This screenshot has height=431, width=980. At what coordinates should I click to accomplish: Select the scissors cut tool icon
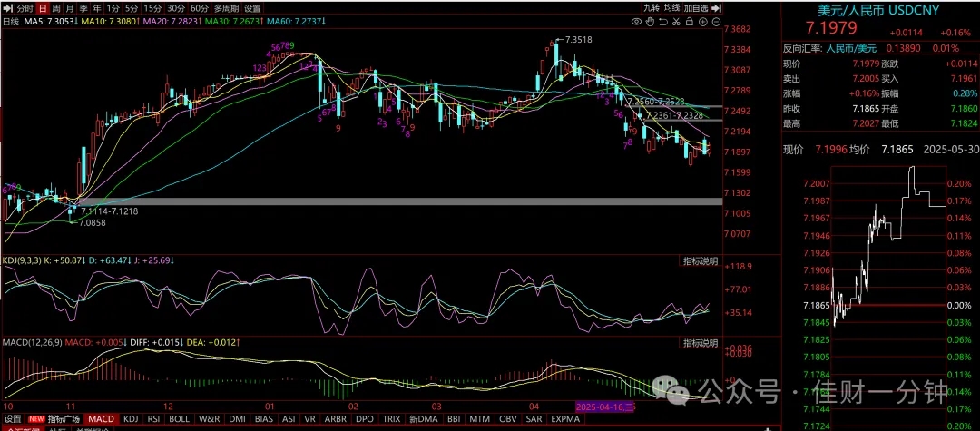click(x=676, y=22)
